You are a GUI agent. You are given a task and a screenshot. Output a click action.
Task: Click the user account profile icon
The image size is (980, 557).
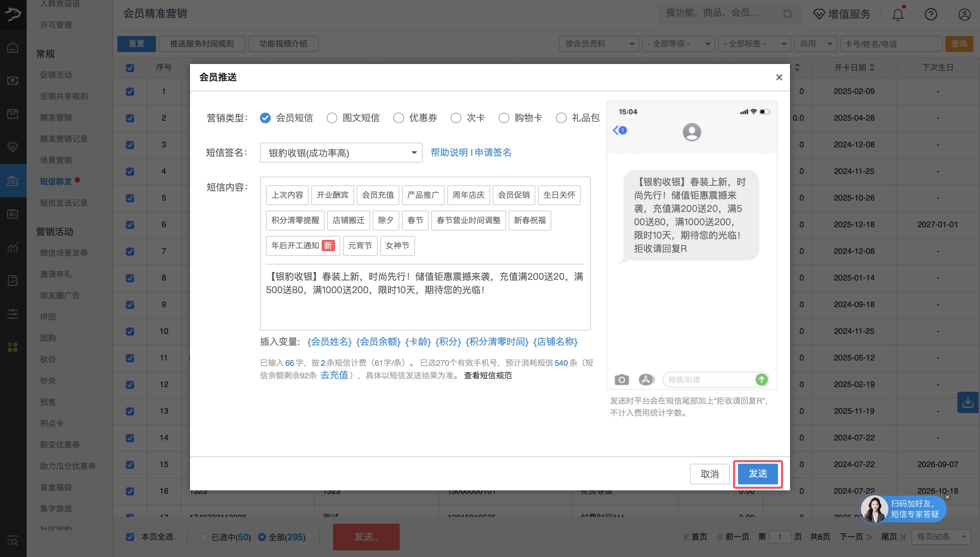964,15
